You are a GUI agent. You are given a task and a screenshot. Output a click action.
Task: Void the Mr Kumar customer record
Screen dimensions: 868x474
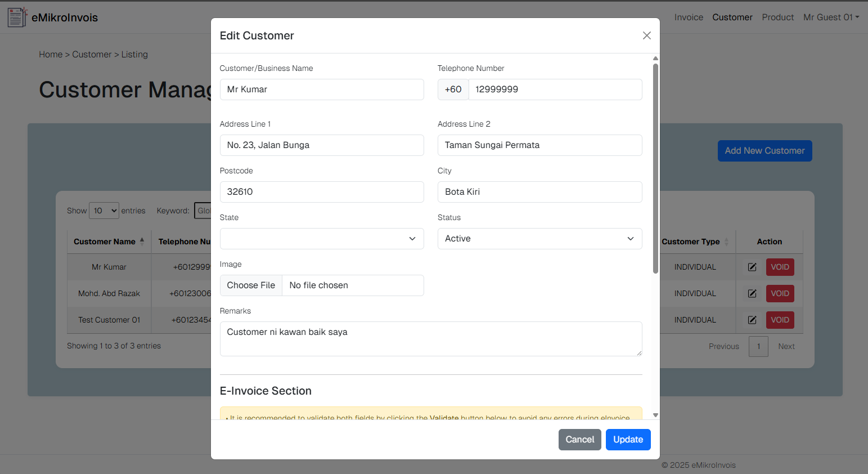click(780, 267)
